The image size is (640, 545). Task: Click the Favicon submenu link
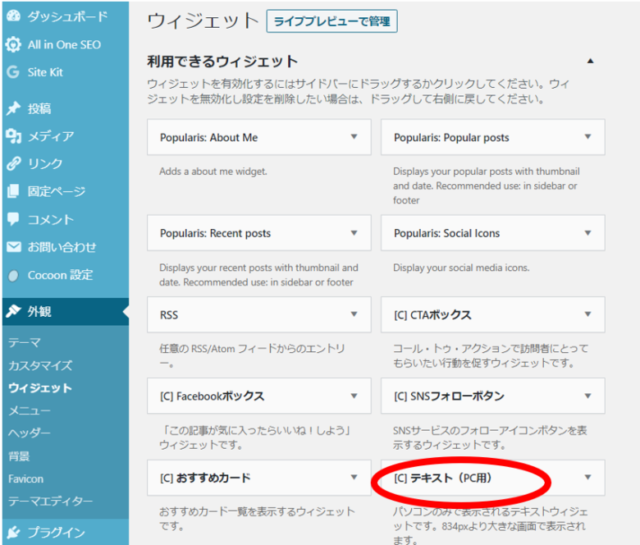click(26, 478)
